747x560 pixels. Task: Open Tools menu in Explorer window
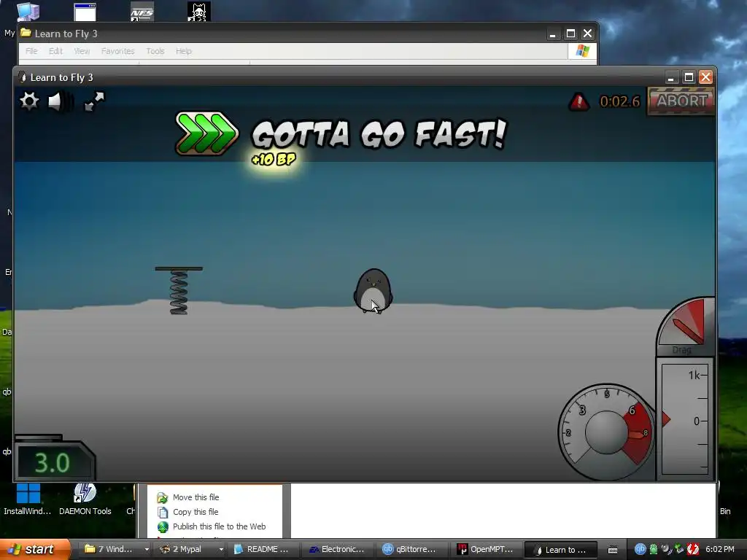155,51
